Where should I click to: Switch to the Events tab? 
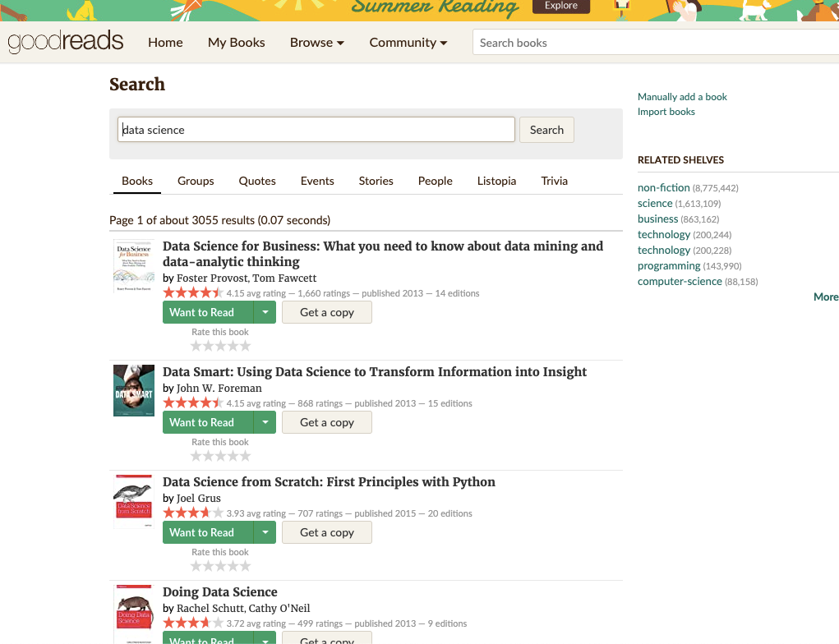point(316,181)
